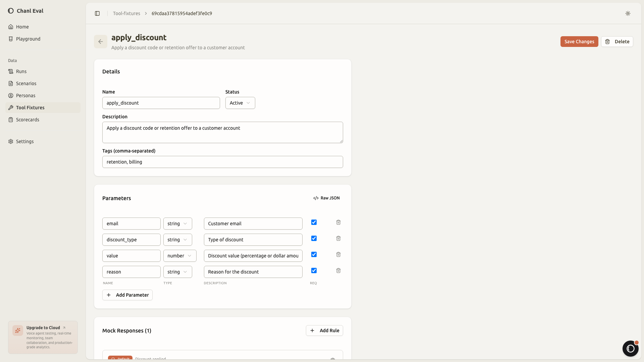Viewport: 644px width, 362px height.
Task: Go to the Runs section
Action: tap(21, 71)
